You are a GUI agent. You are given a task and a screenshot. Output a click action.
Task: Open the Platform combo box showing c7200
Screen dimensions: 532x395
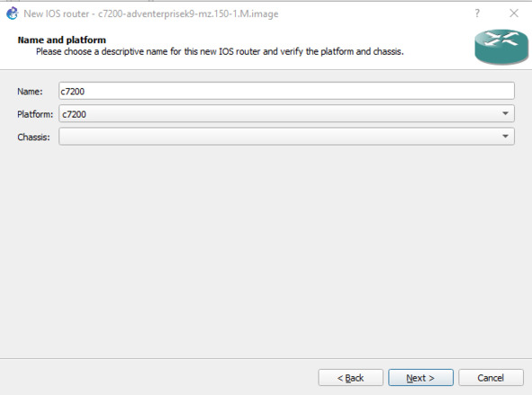tap(286, 113)
